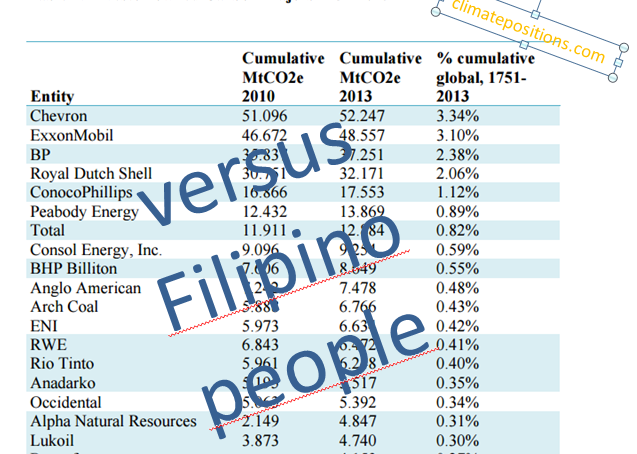Select the 'ExxonMobil' entity cell
637x454 pixels.
point(72,135)
